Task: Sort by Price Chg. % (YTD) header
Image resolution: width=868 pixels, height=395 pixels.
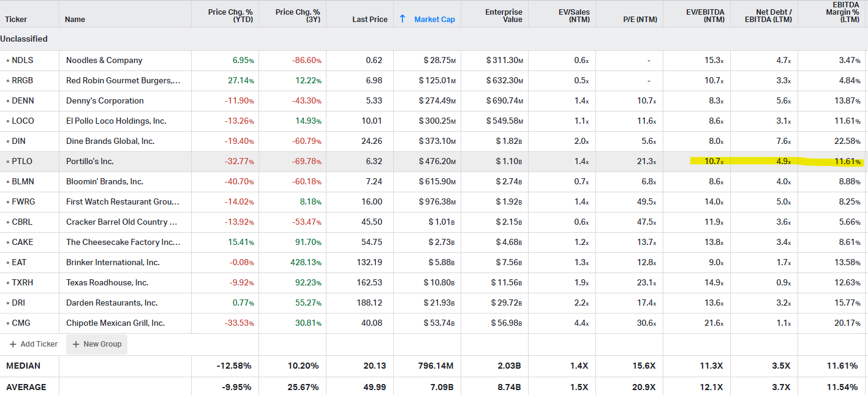Action: pos(230,15)
